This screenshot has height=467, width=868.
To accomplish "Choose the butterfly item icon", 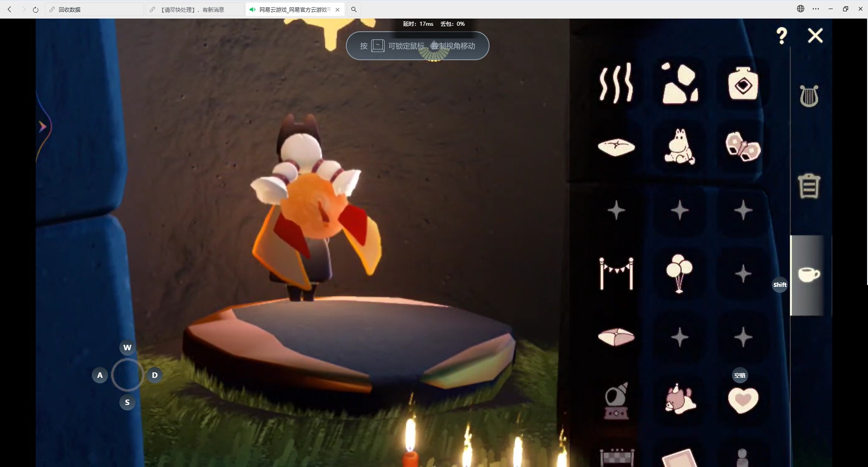I will click(x=743, y=146).
